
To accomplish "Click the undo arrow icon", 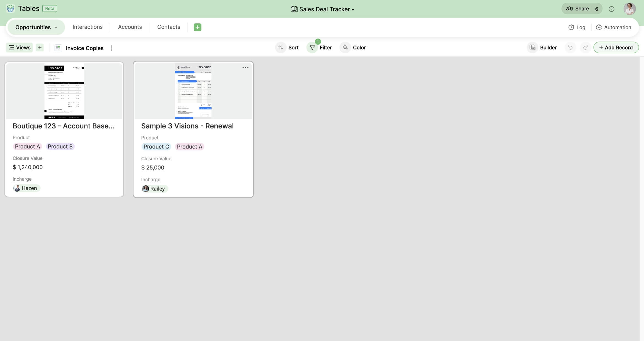I will tap(570, 48).
